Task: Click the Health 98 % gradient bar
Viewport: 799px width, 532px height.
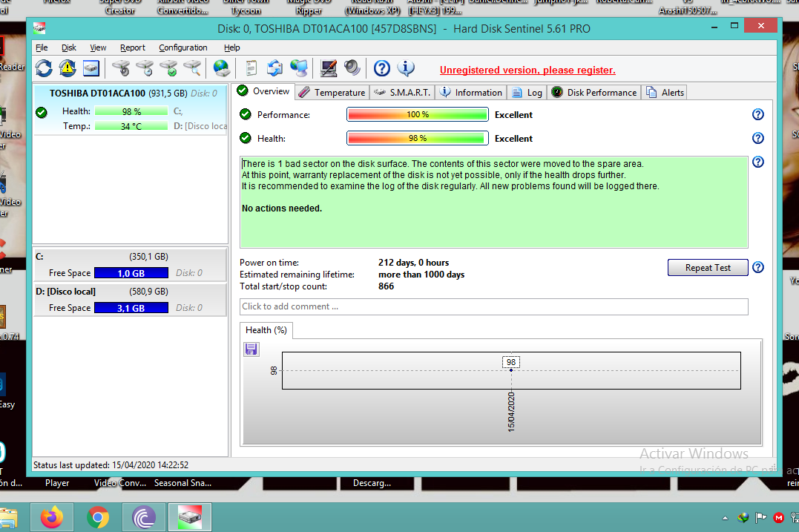Action: [x=418, y=138]
